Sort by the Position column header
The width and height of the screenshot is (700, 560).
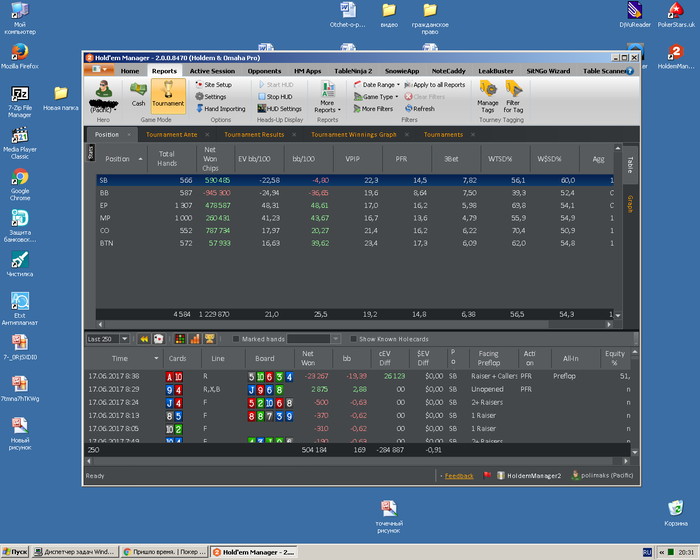(x=121, y=159)
